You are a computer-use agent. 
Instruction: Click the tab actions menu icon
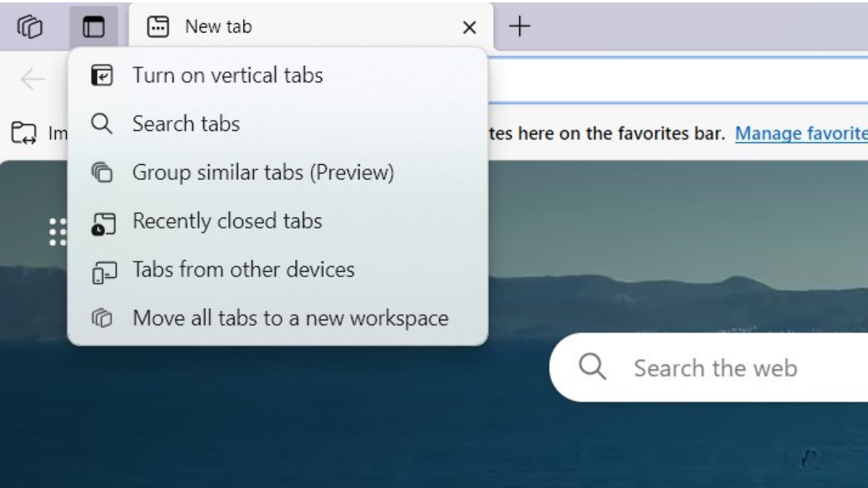point(95,26)
